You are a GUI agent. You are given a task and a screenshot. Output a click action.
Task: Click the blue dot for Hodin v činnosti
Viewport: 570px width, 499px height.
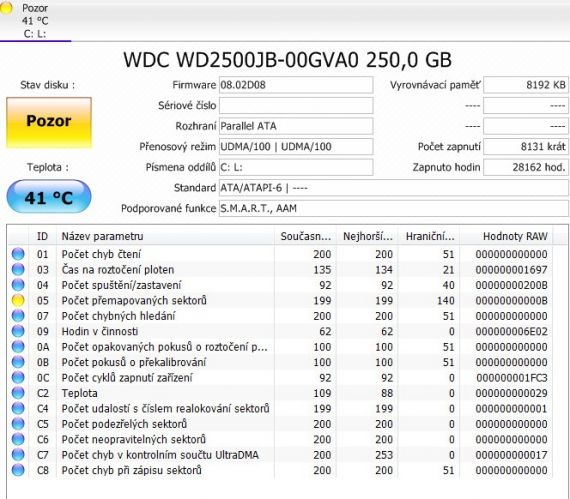pyautogui.click(x=18, y=331)
